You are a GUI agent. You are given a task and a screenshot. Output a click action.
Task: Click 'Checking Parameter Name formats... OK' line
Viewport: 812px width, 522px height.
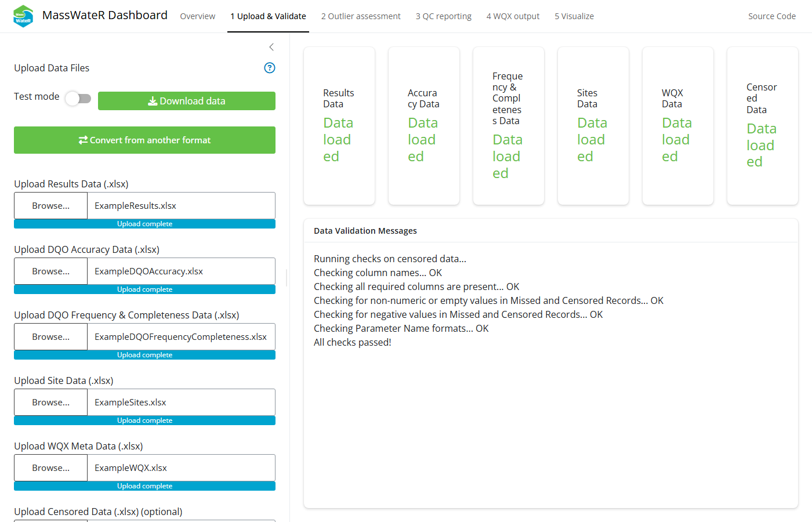point(401,328)
